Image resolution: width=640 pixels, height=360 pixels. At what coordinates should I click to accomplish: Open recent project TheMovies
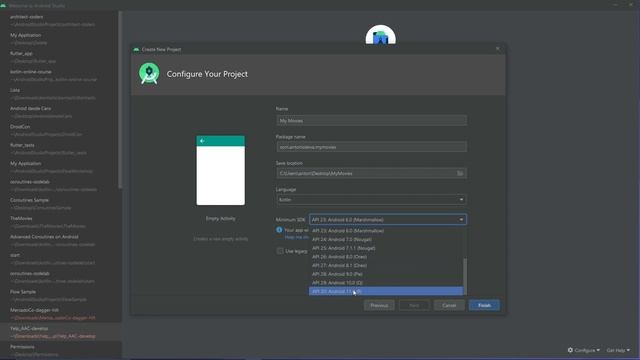pyautogui.click(x=60, y=222)
